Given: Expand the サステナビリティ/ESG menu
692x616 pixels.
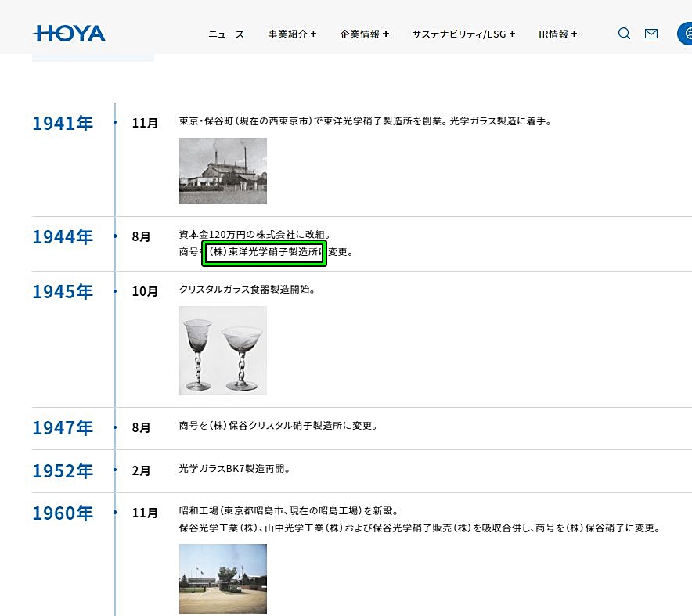Looking at the screenshot, I should click(463, 34).
